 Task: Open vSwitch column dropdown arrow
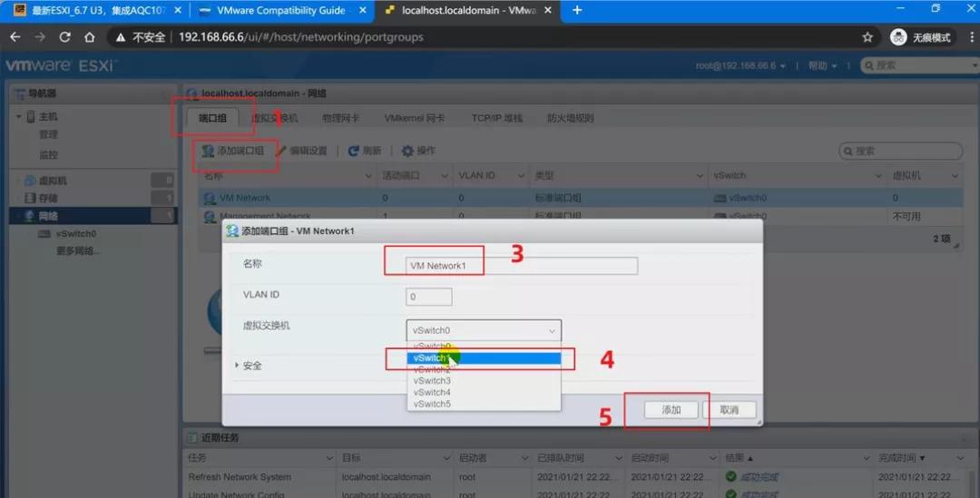[878, 176]
